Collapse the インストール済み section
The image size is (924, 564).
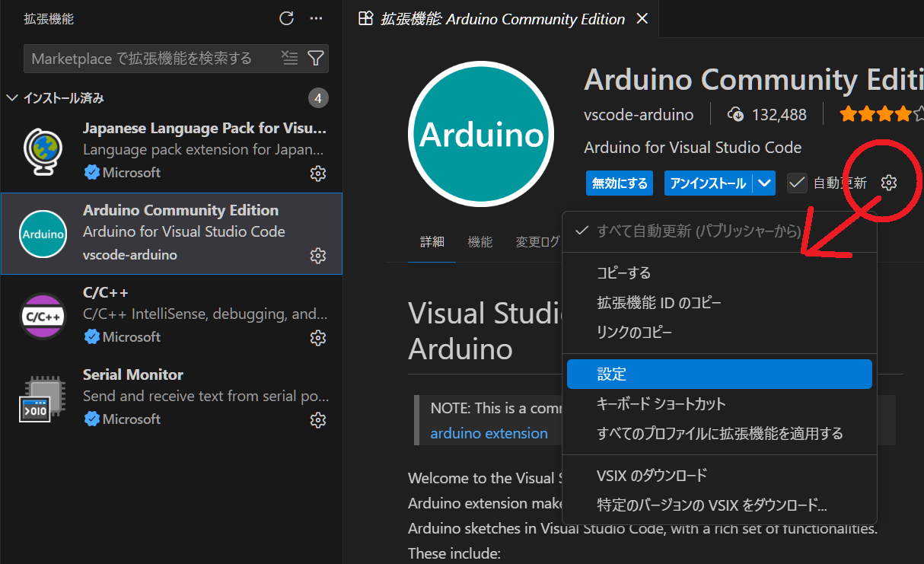pos(12,98)
